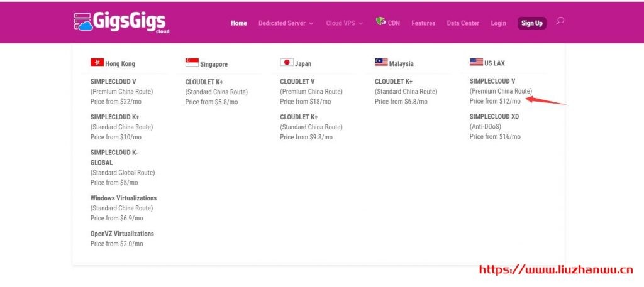The height and width of the screenshot is (287, 644).
Task: Open Japan CLOUDLET V plan
Action: pyautogui.click(x=297, y=82)
